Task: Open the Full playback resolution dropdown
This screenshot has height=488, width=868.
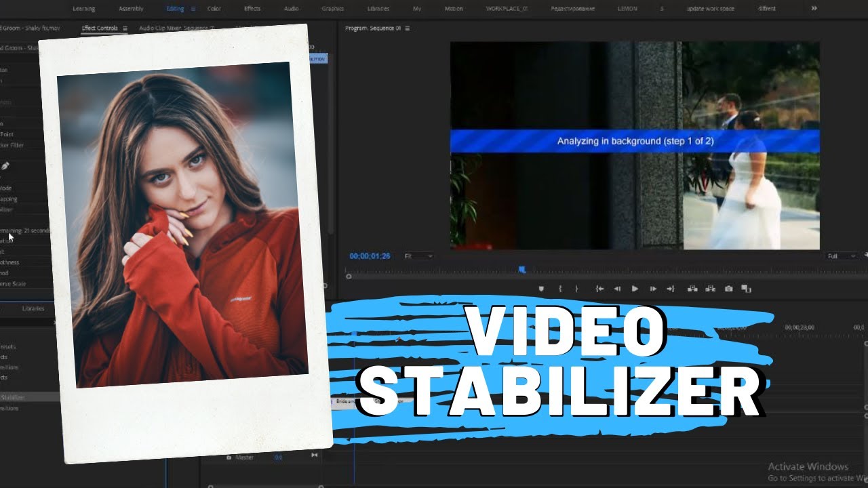Action: click(x=842, y=256)
